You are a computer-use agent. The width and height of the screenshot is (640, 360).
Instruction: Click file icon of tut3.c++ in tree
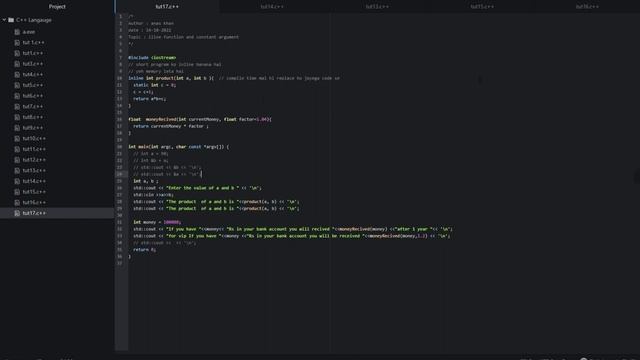click(x=17, y=64)
